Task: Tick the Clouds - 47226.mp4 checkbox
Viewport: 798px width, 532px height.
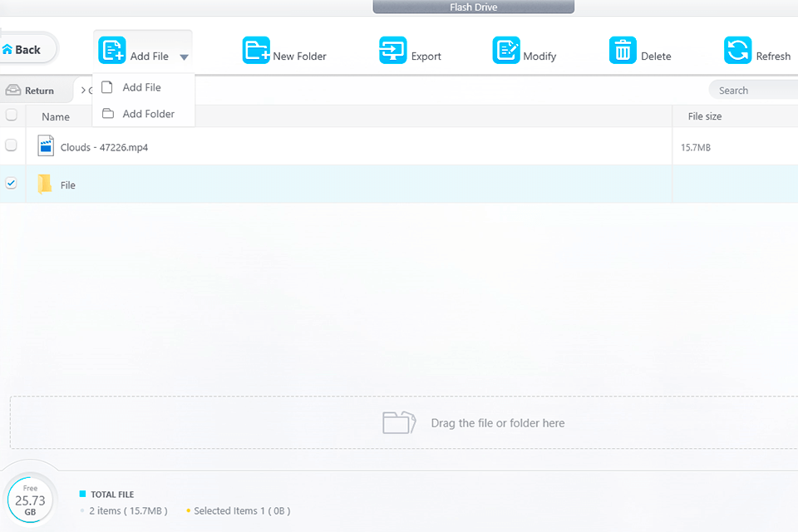Action: coord(12,145)
